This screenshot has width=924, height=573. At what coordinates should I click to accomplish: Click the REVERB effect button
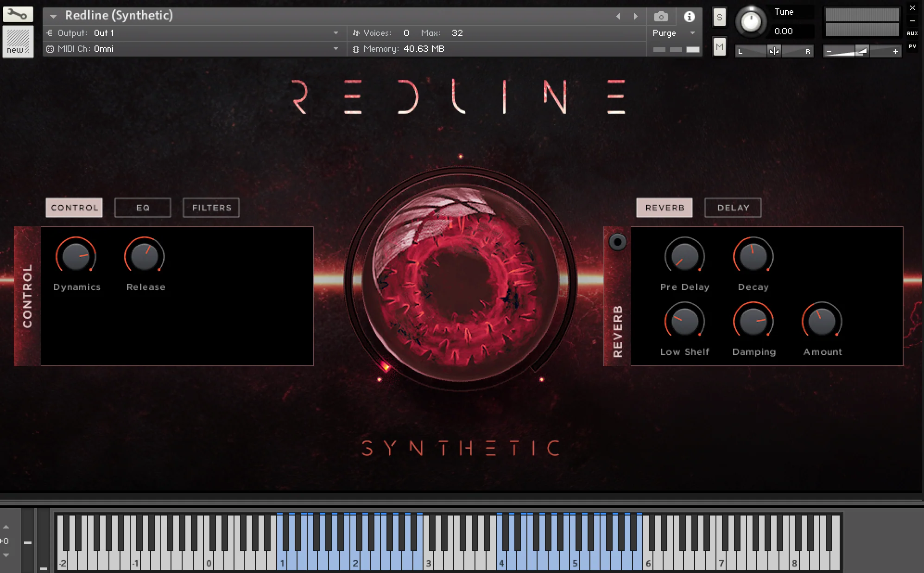[x=665, y=208]
